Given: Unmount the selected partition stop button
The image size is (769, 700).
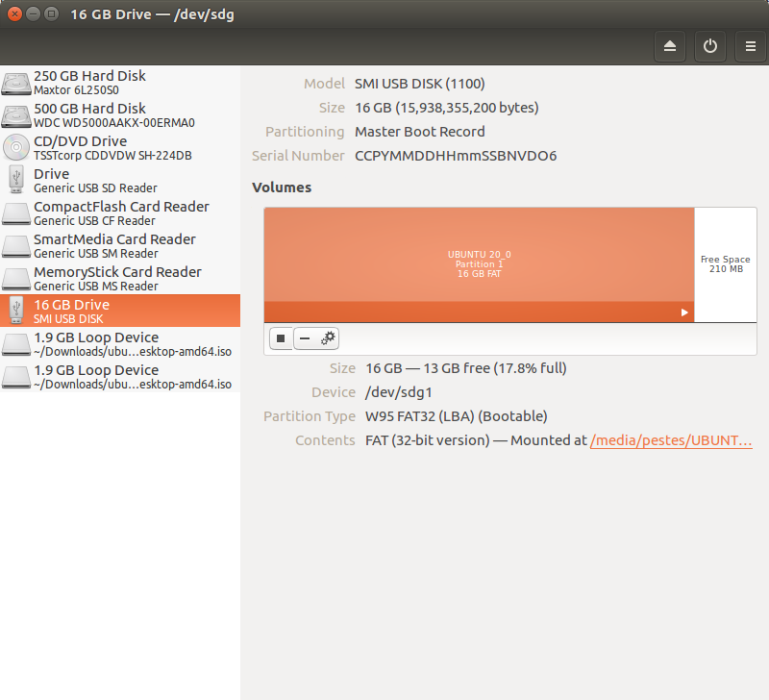Looking at the screenshot, I should click(x=281, y=338).
